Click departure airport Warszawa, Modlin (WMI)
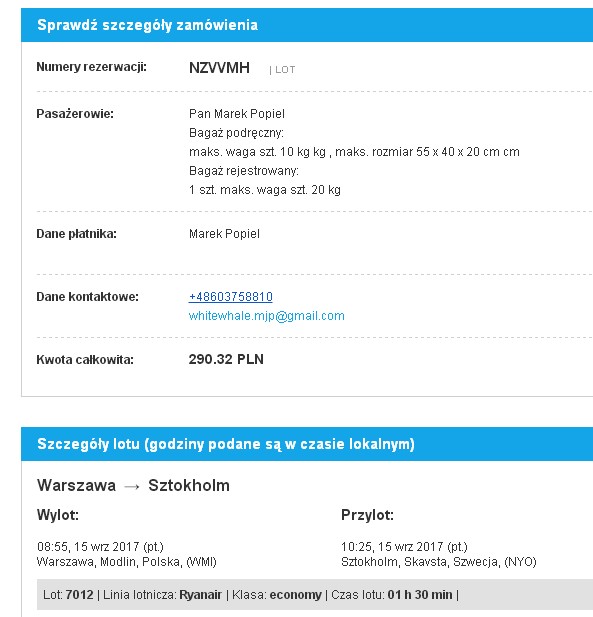Viewport: 593px width, 617px height. tap(127, 562)
